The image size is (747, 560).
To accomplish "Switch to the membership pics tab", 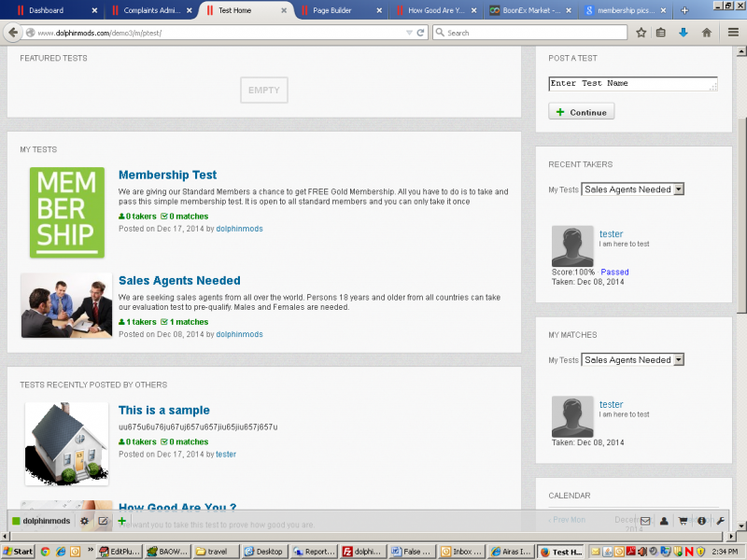I will (x=626, y=10).
